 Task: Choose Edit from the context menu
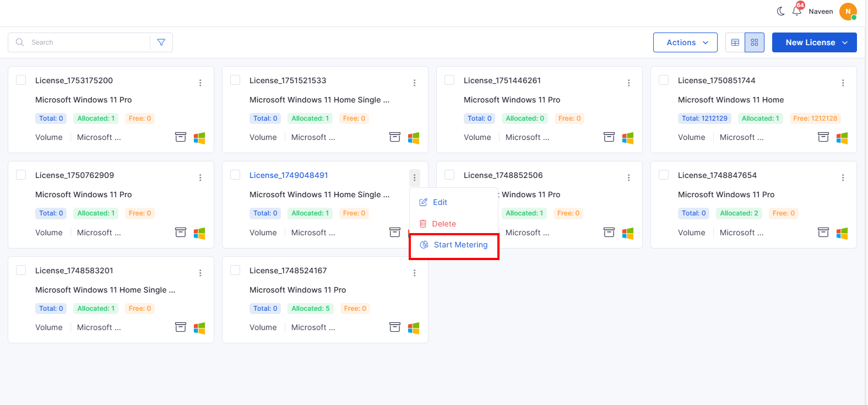pos(440,202)
